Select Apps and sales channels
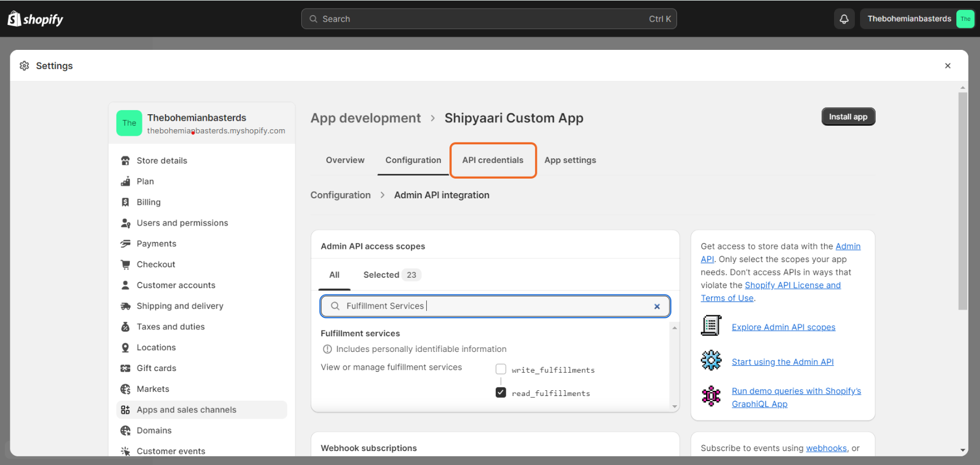 click(202, 410)
